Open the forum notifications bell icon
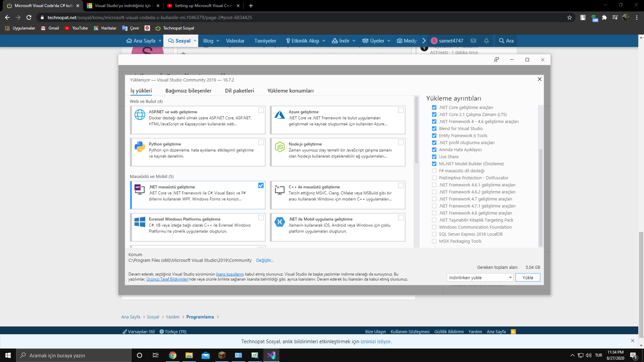The width and height of the screenshot is (644, 362). pos(486,41)
